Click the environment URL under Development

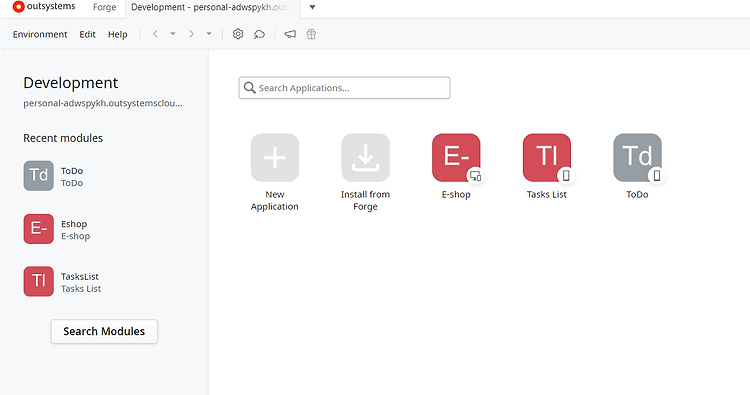point(103,103)
